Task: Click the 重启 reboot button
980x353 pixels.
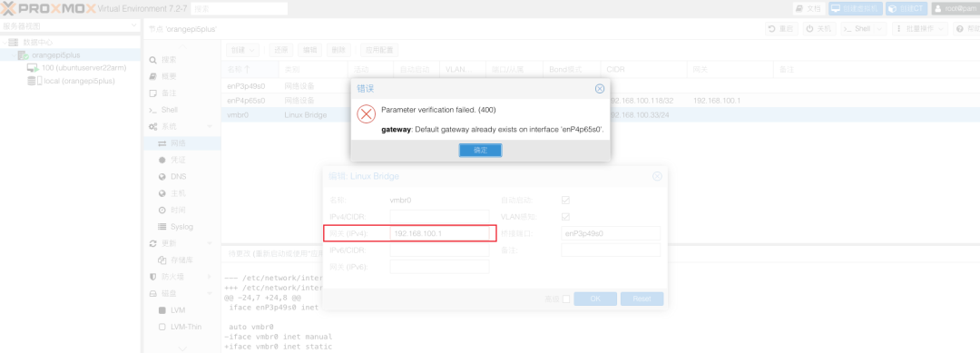Action: 781,29
